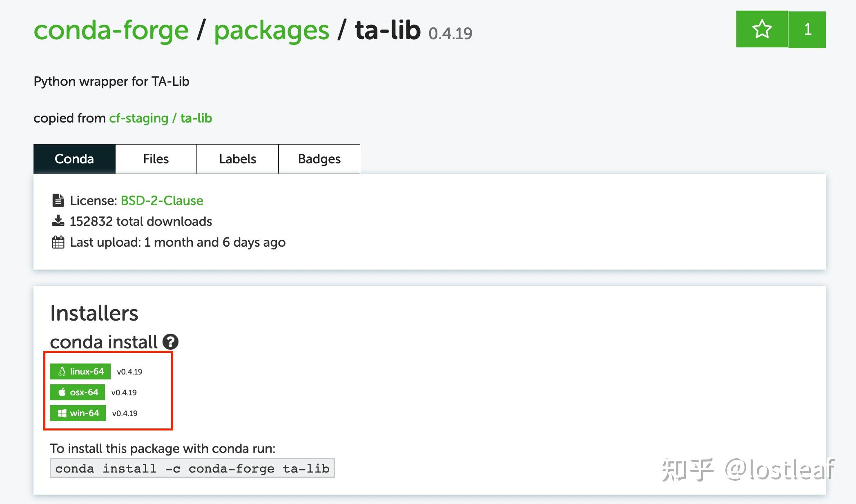Viewport: 856px width, 504px height.
Task: Open the Badges tab
Action: [x=319, y=159]
